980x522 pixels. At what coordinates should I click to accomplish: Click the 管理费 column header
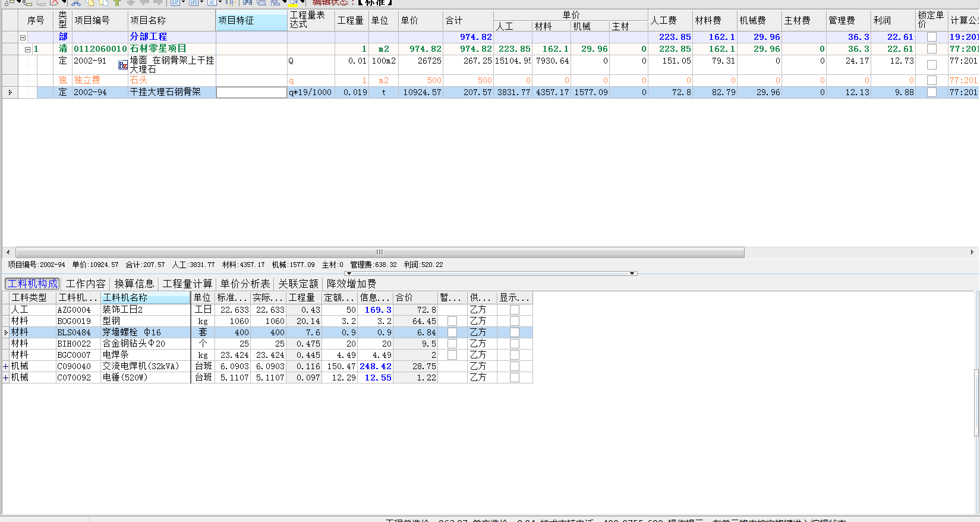coord(848,20)
